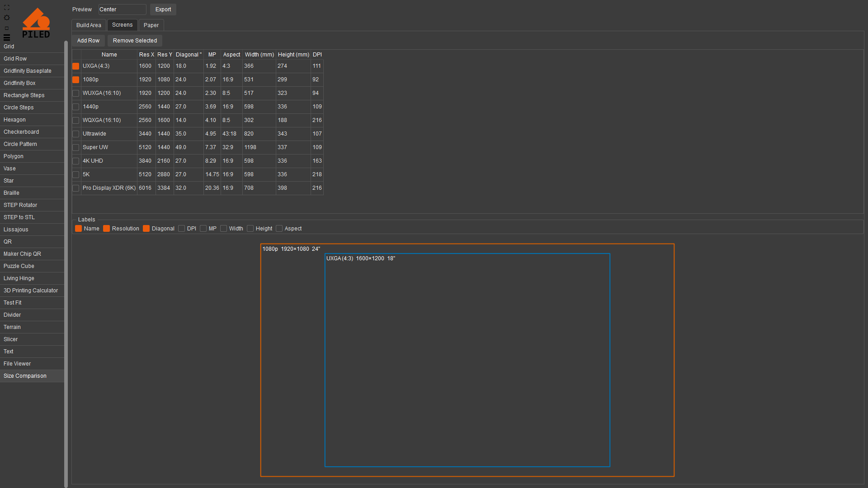The image size is (868, 488).
Task: Switch to the Build Area tab
Action: point(89,25)
